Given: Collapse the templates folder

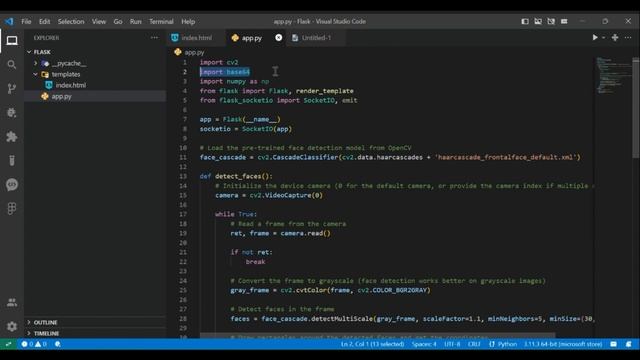Looking at the screenshot, I should pyautogui.click(x=36, y=74).
